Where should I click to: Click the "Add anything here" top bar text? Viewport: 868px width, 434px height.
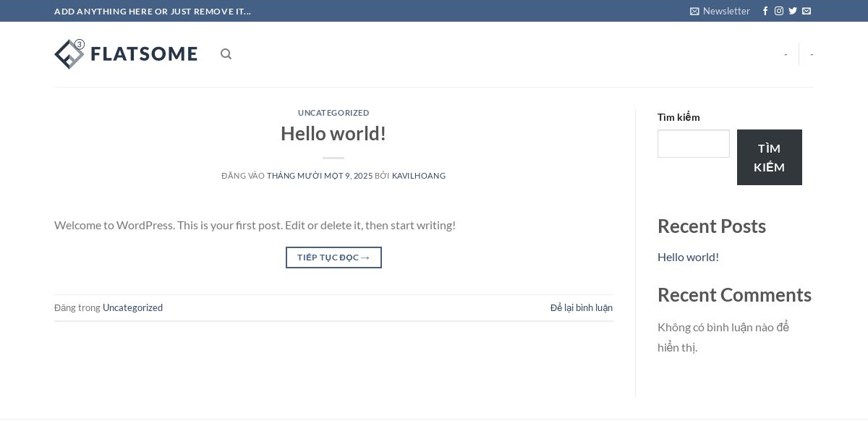click(153, 11)
